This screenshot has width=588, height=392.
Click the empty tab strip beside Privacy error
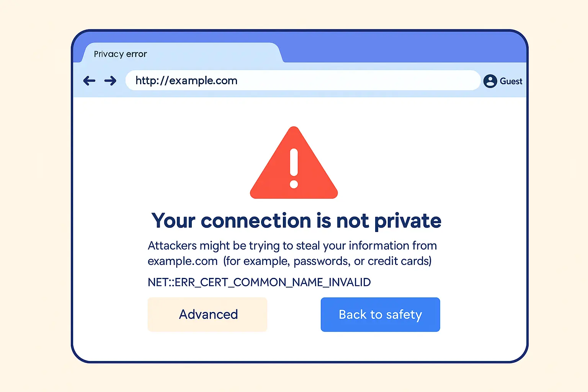[402, 48]
